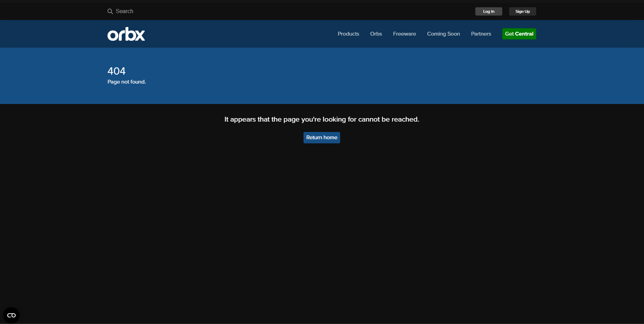Click the Log In button
644x324 pixels.
(x=489, y=11)
